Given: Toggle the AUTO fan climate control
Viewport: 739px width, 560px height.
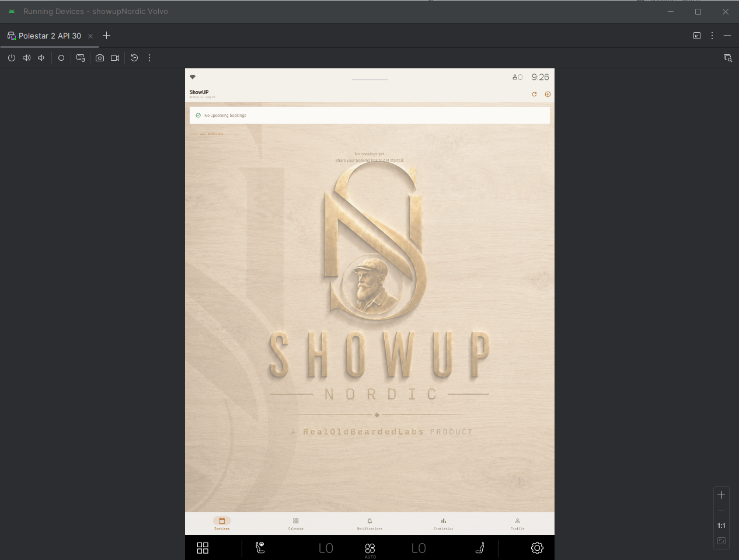Looking at the screenshot, I should point(370,549).
